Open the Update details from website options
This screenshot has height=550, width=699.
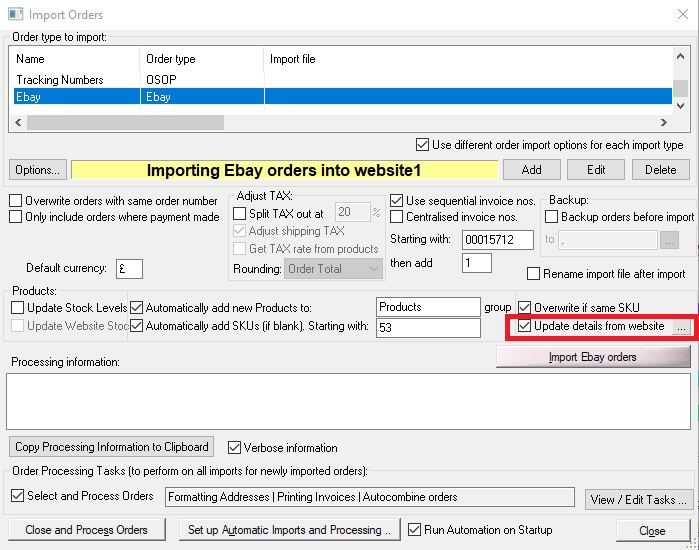681,327
